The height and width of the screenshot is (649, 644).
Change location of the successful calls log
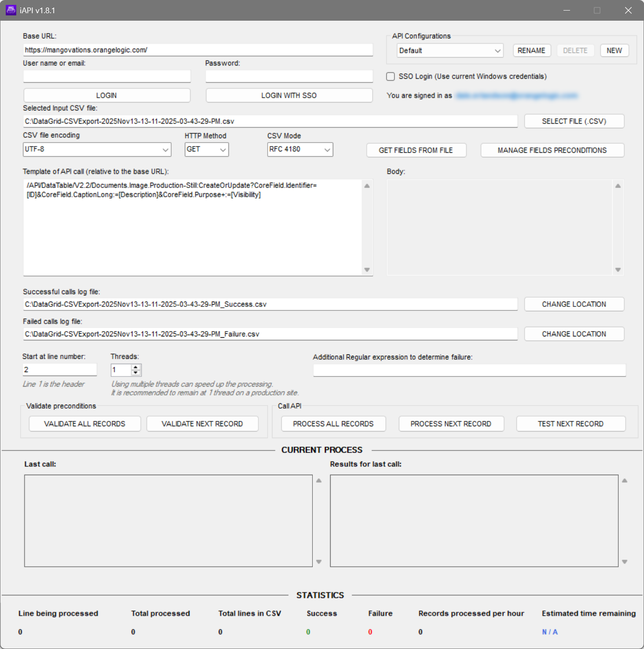[574, 304]
